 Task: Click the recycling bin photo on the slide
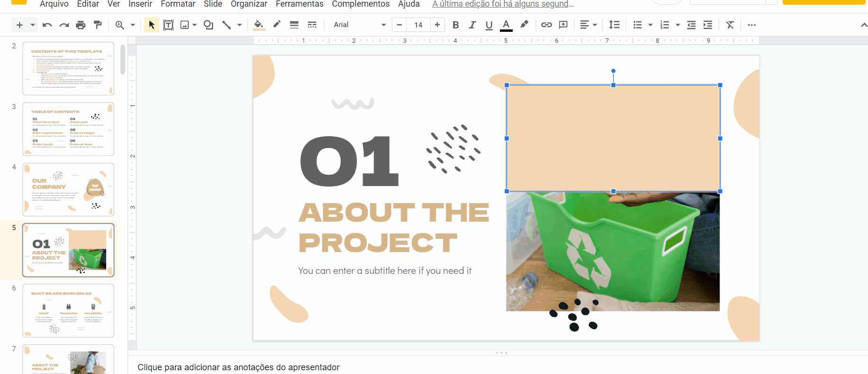pos(613,252)
